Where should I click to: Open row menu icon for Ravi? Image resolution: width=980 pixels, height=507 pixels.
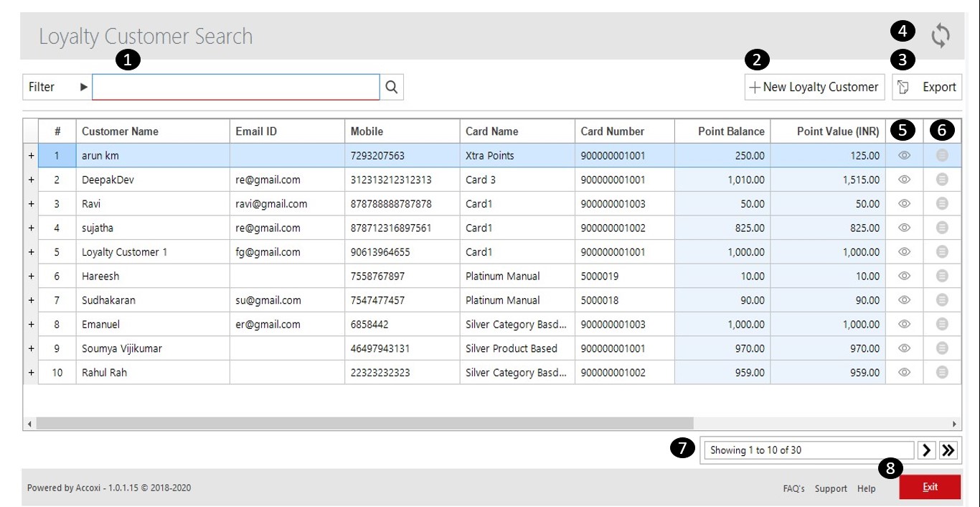tap(942, 204)
